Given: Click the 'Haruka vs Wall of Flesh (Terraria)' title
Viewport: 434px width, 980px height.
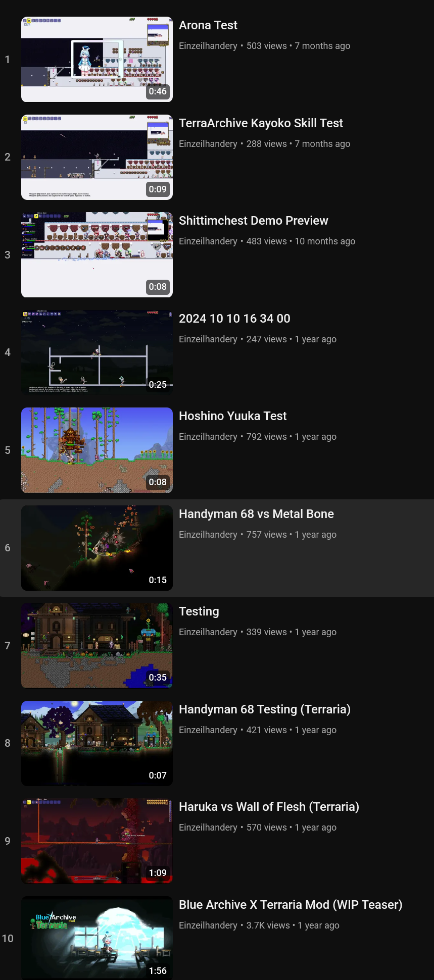Looking at the screenshot, I should tap(269, 807).
